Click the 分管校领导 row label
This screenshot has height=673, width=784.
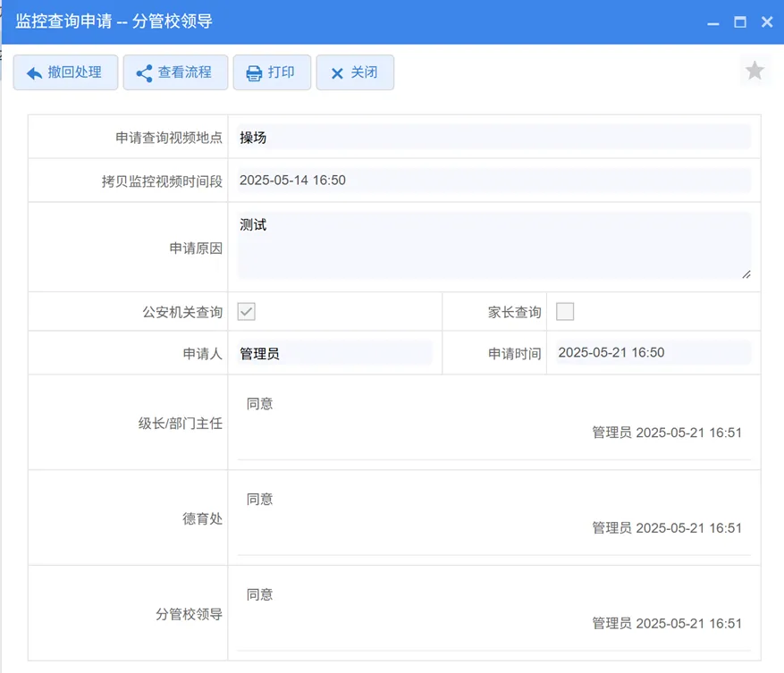tap(189, 614)
